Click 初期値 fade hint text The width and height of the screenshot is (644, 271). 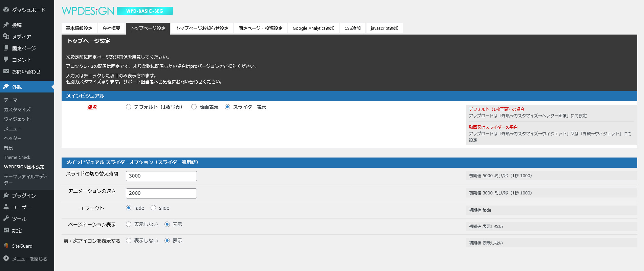tap(480, 210)
